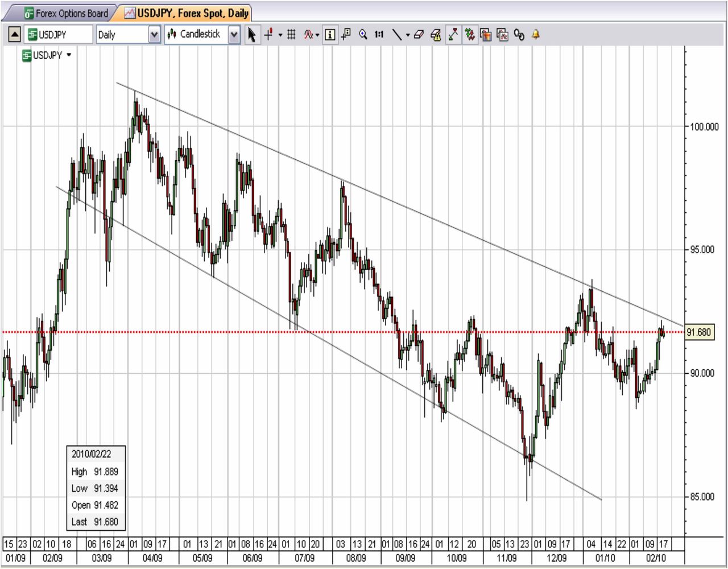Click the Low 91.394 value

tap(106, 488)
